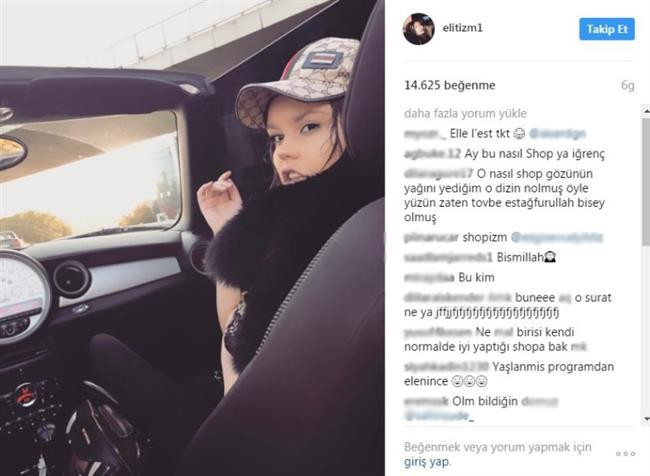Load more comments via daha fazla yorum yükle

coord(466,114)
